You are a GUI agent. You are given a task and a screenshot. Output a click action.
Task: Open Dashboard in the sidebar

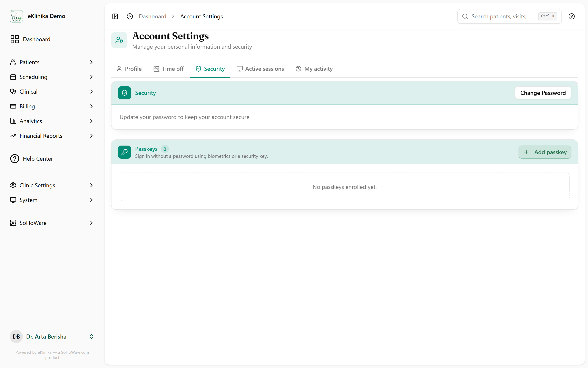52,39
